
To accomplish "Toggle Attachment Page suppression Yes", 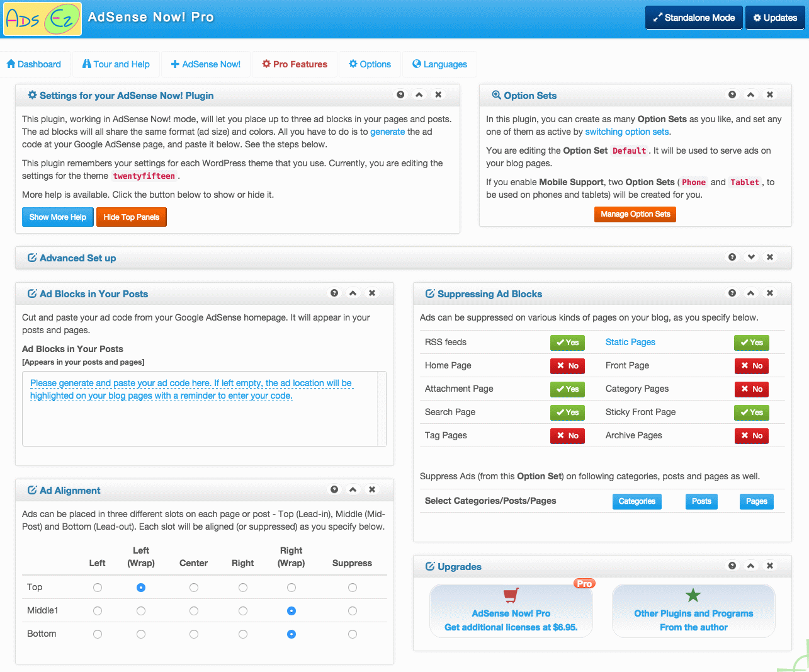I will click(x=567, y=389).
